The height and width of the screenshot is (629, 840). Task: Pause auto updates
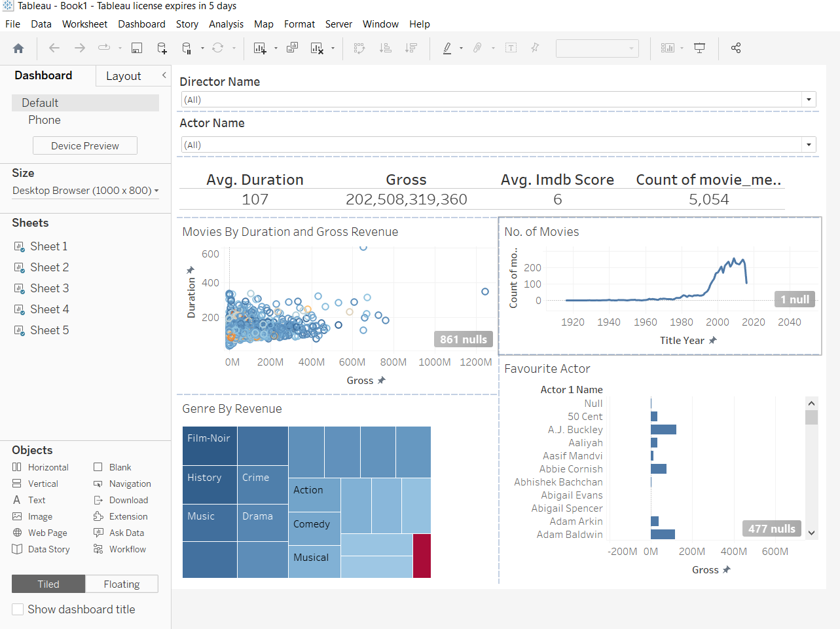(x=187, y=48)
